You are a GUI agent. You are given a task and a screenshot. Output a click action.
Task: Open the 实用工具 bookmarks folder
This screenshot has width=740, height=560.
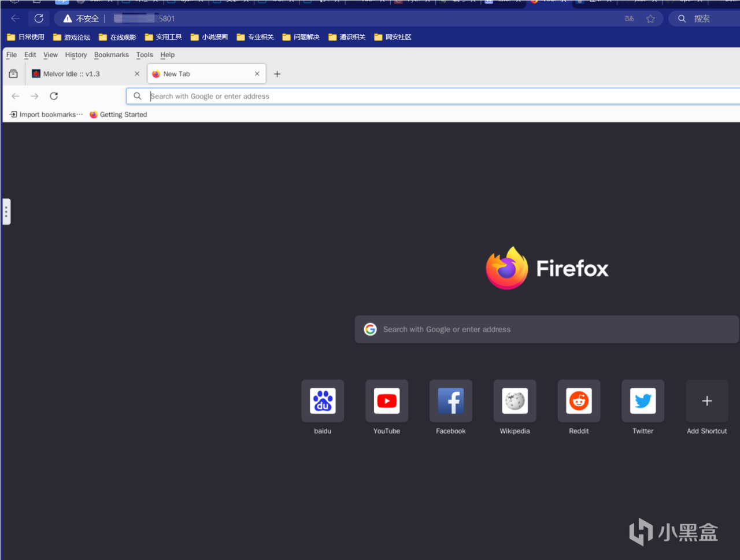pos(163,37)
